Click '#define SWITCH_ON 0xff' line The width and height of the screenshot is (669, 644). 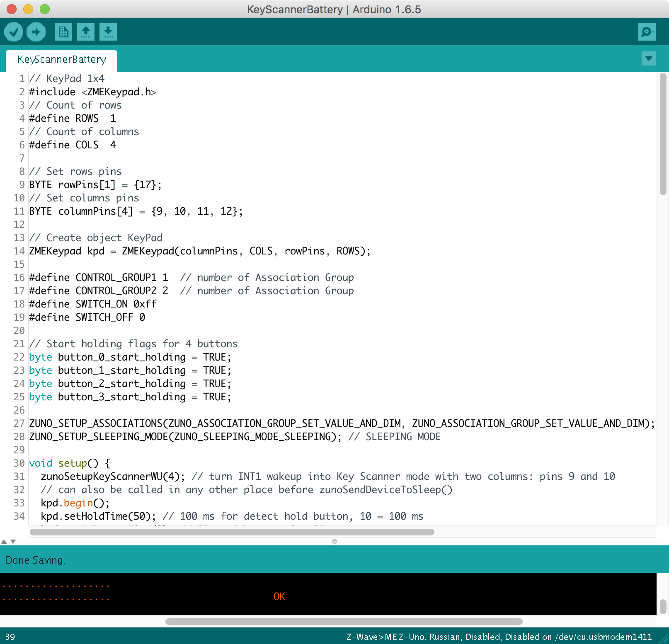93,304
